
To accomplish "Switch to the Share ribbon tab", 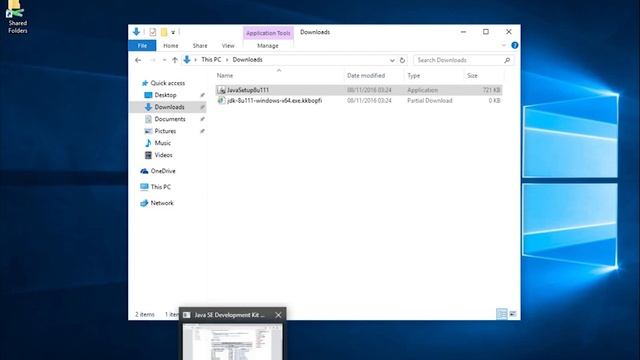I will [200, 46].
